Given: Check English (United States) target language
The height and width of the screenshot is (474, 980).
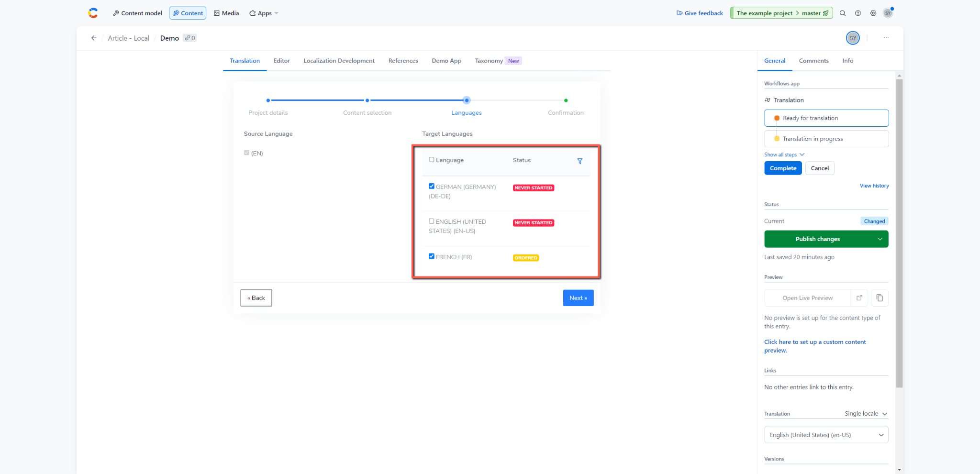Looking at the screenshot, I should [431, 221].
